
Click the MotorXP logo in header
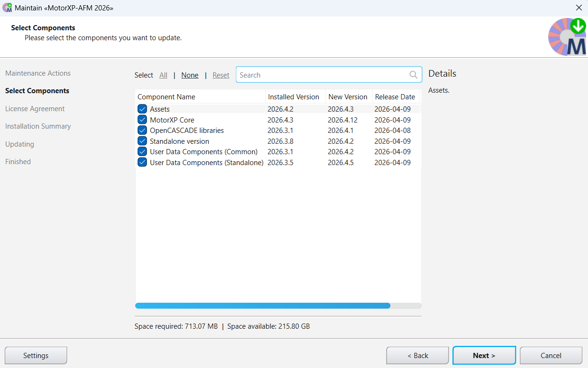567,37
